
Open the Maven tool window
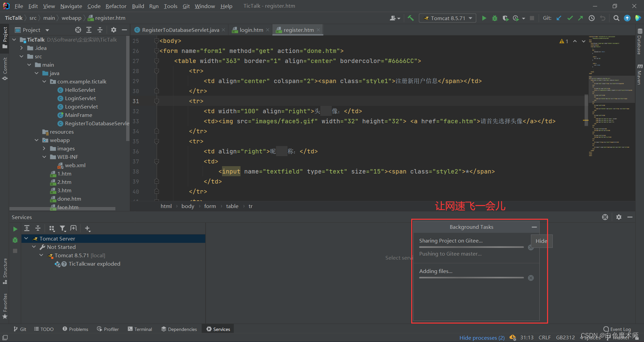click(639, 74)
